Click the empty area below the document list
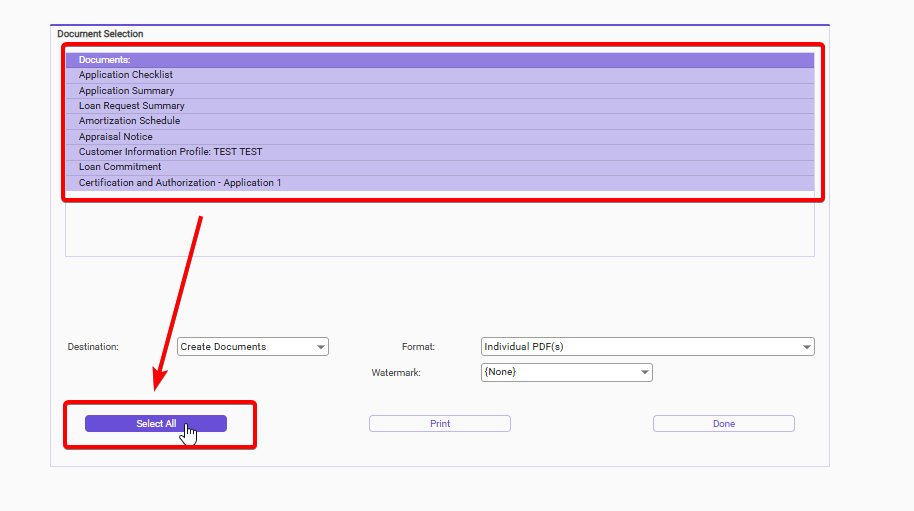Viewport: 914px width, 511px height. [440, 232]
